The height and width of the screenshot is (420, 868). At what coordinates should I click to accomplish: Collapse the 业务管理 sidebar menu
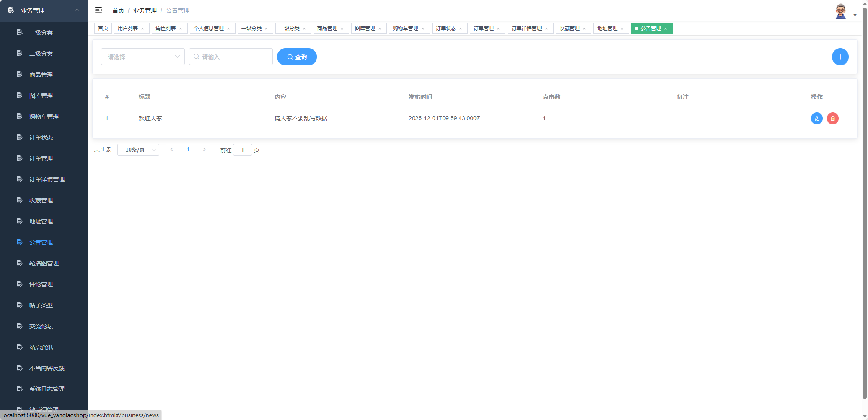(x=77, y=10)
